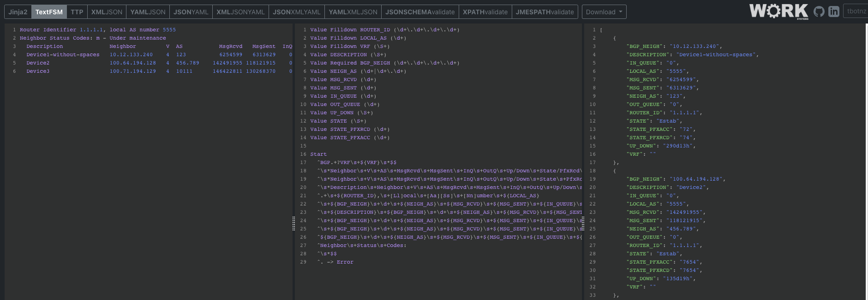This screenshot has width=868, height=300.
Task: Expand the Download dropdown
Action: pyautogui.click(x=604, y=12)
